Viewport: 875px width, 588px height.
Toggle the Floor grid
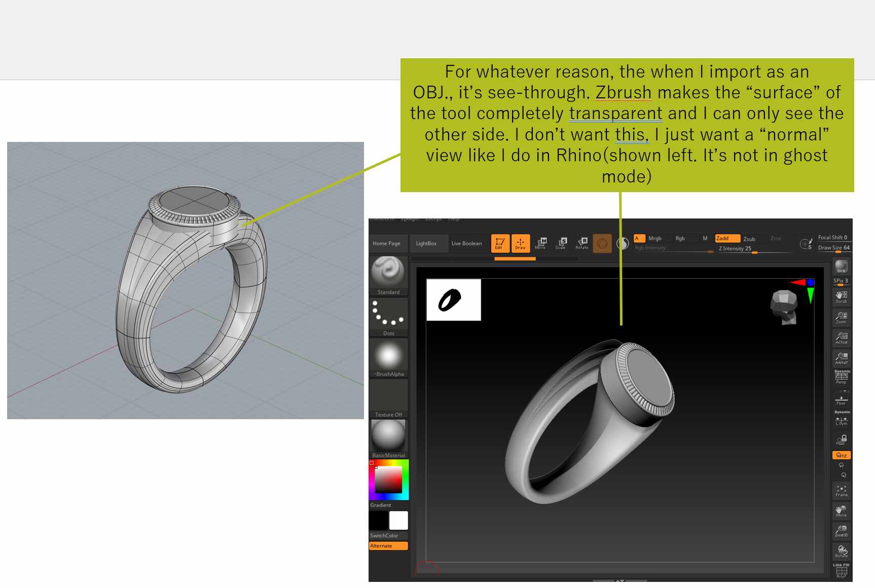[842, 399]
